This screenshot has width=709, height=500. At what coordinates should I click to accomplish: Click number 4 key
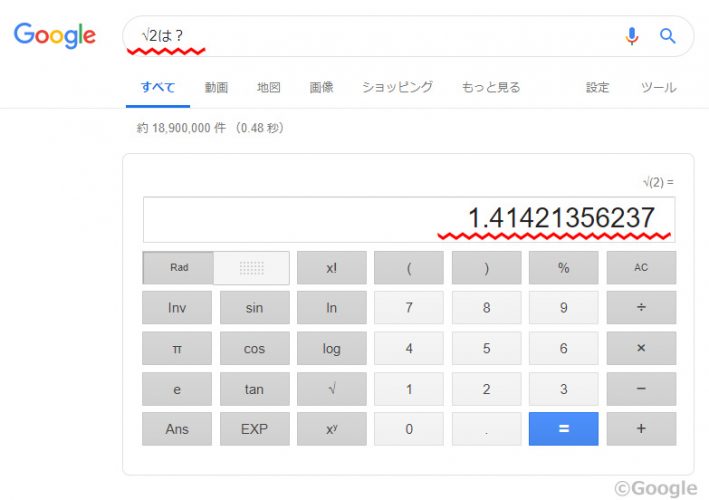(x=409, y=349)
